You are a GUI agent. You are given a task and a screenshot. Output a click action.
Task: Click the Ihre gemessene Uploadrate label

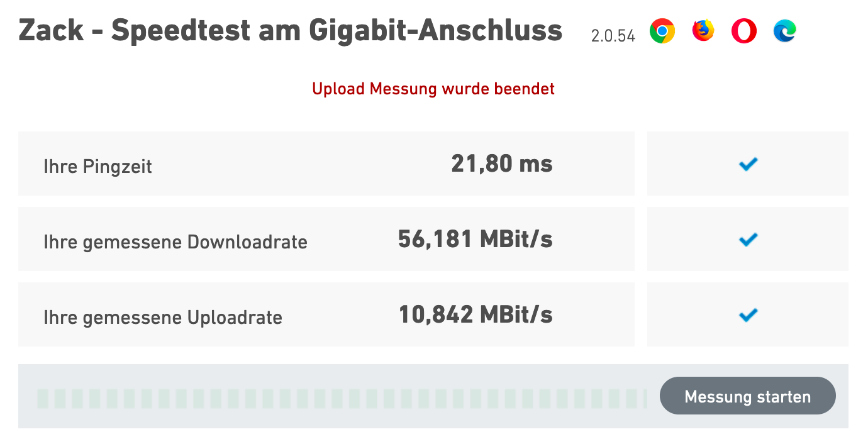point(163,318)
